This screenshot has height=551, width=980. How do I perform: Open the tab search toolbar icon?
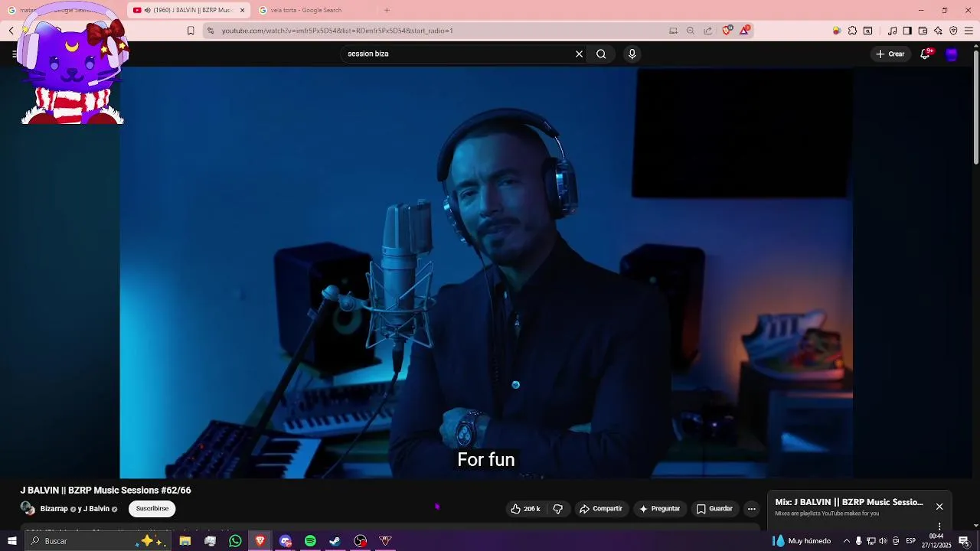(867, 31)
